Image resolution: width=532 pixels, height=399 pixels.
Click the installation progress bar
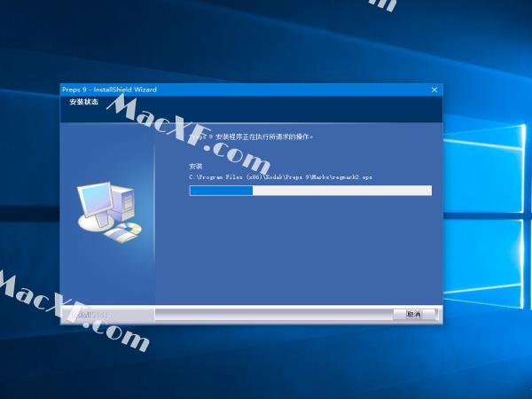(310, 191)
